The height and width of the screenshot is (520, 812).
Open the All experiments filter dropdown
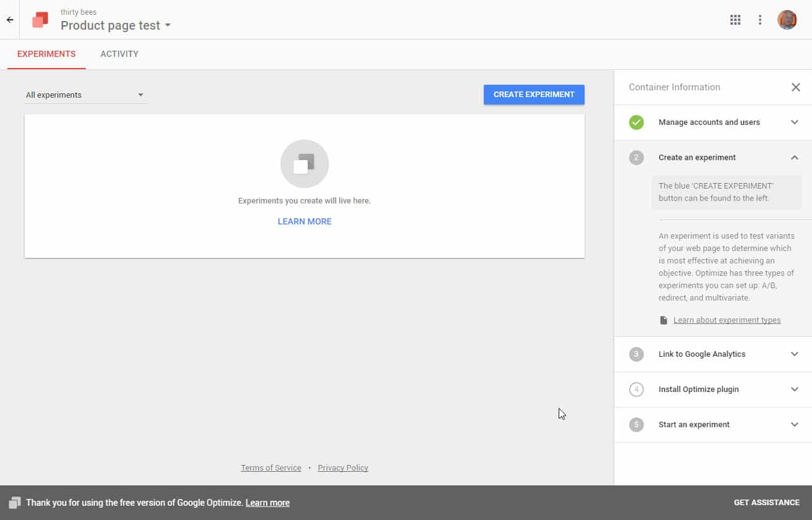[x=85, y=95]
